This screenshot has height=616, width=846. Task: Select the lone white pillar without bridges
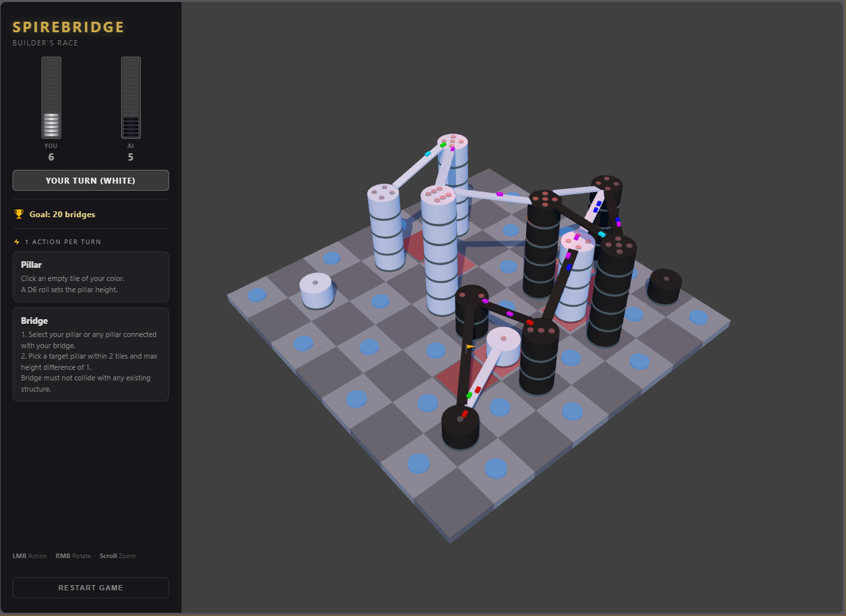pyautogui.click(x=316, y=290)
